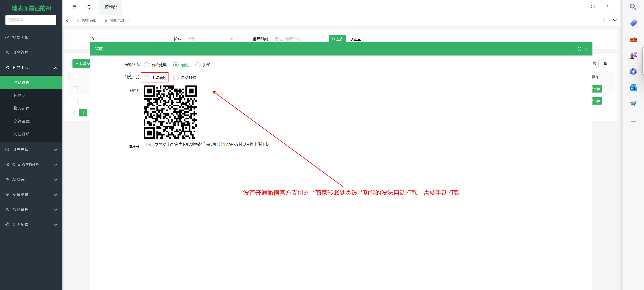Screen dimensions: 644x290
Task: Open 收入记录 sidebar item
Action: [x=31, y=108]
